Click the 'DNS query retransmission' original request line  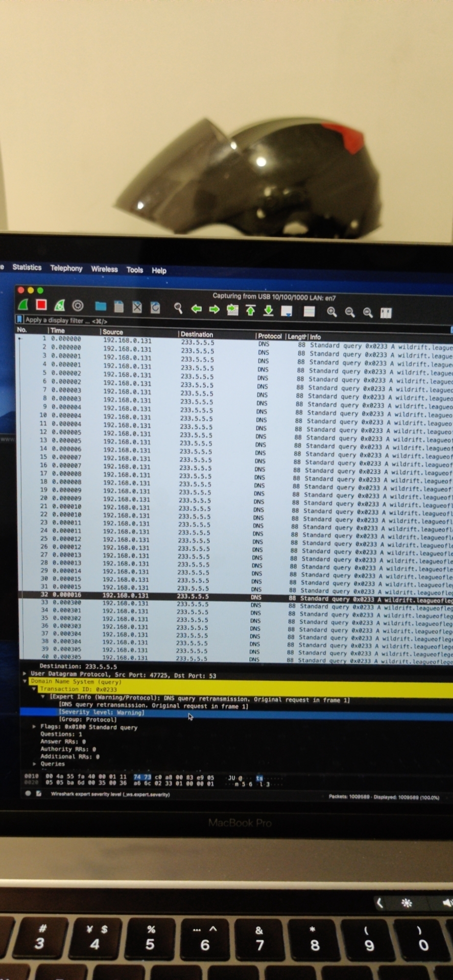click(154, 706)
